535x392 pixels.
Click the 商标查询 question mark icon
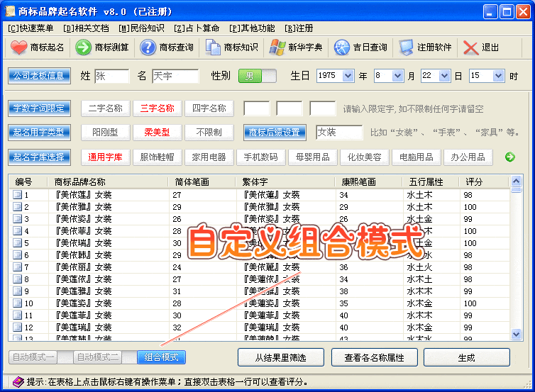tap(148, 47)
